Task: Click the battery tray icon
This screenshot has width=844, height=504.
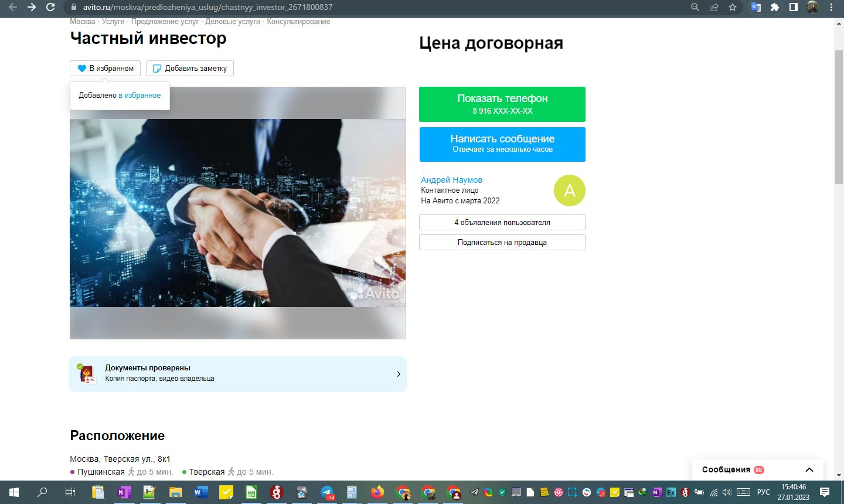Action: pyautogui.click(x=699, y=492)
